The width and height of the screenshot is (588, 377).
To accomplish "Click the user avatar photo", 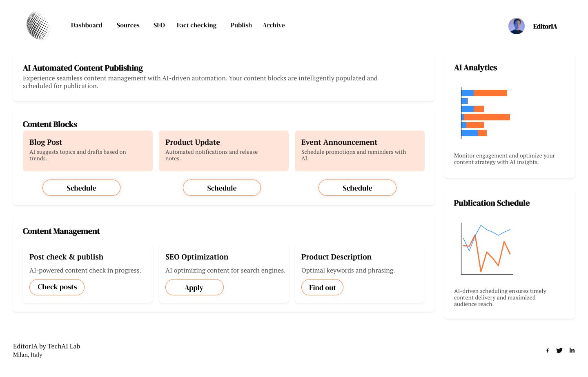I will 517,26.
